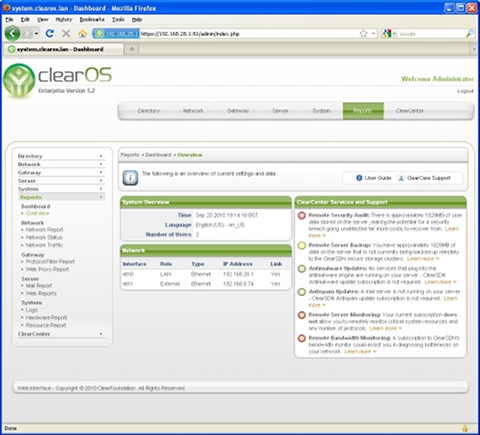Switch to the Network top navigation tab
The image size is (480, 435).
point(193,111)
